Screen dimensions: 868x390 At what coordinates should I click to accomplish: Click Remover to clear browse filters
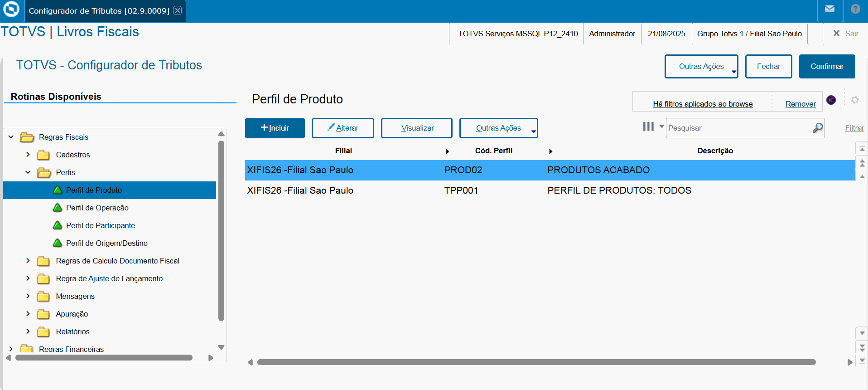(x=800, y=104)
